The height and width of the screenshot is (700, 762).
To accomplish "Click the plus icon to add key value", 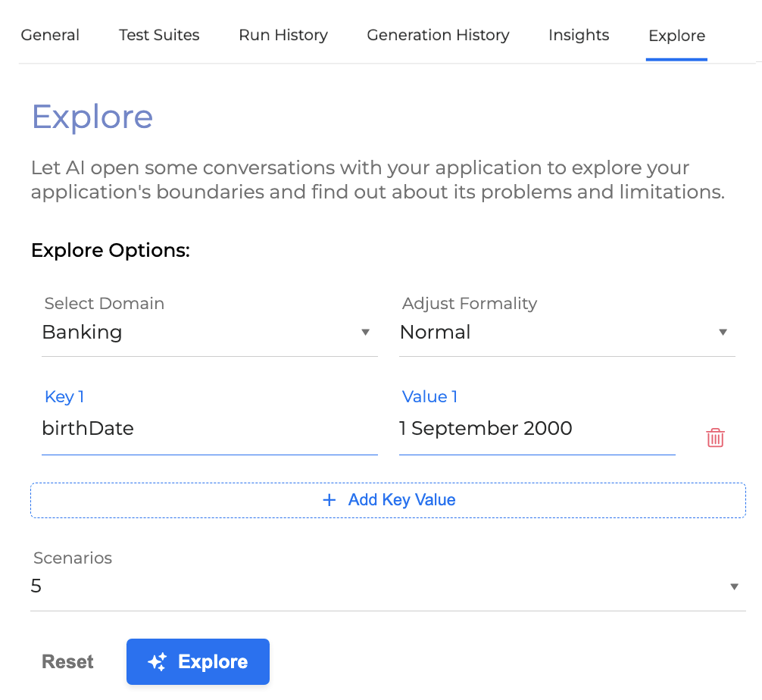I will point(329,500).
